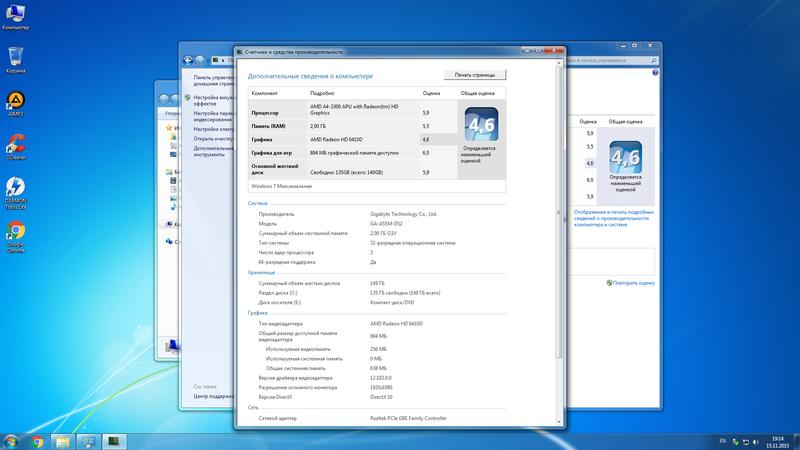This screenshot has height=450, width=800.
Task: Click the Компонент column header
Action: (x=265, y=93)
